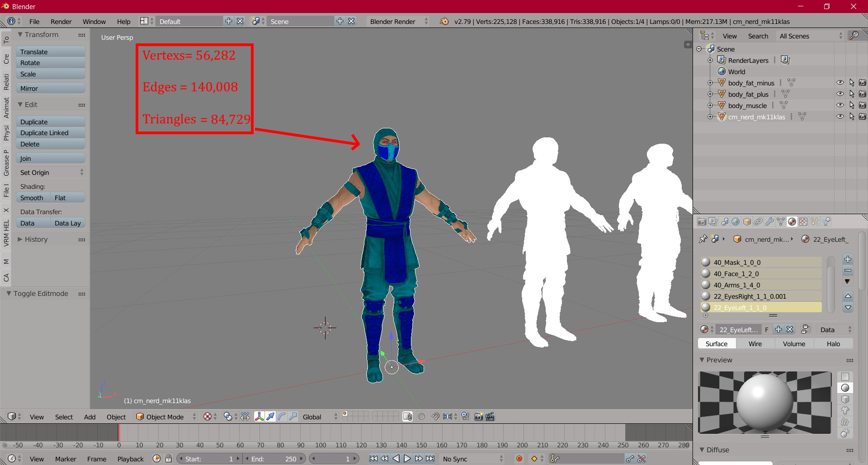The image size is (868, 465).
Task: Click the Blender info editor type icon
Action: click(x=14, y=21)
